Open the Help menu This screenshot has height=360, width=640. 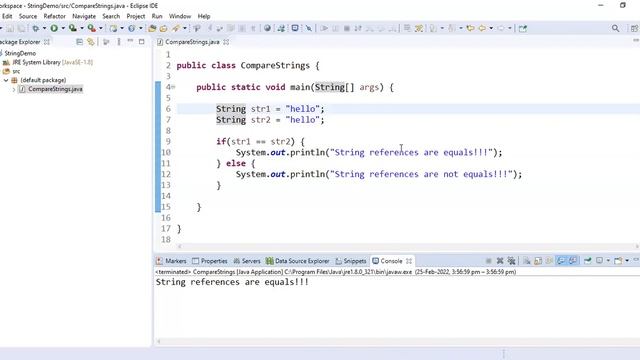[x=204, y=16]
